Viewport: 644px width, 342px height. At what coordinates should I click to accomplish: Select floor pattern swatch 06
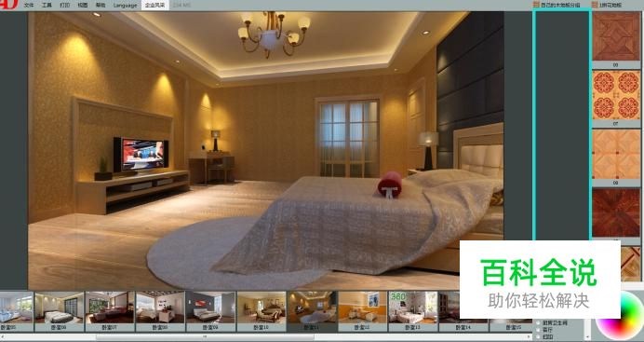click(616, 39)
